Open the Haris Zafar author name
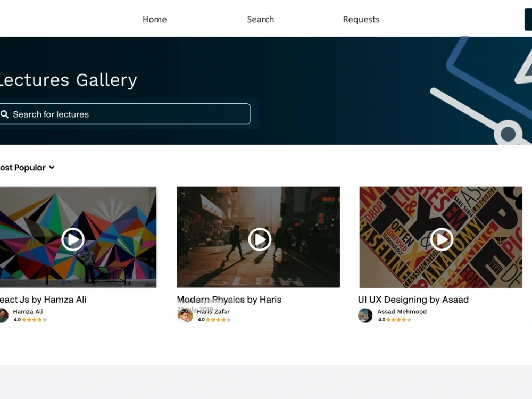The image size is (532, 399). (213, 311)
